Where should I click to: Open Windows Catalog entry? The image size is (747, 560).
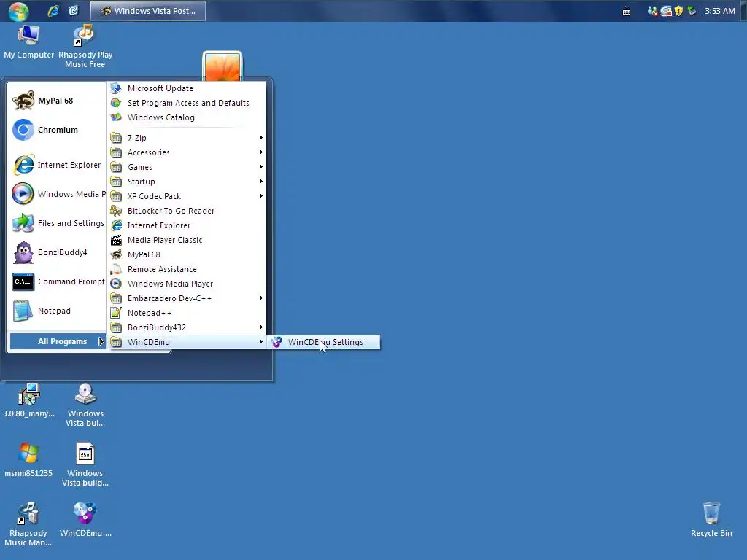pyautogui.click(x=187, y=117)
